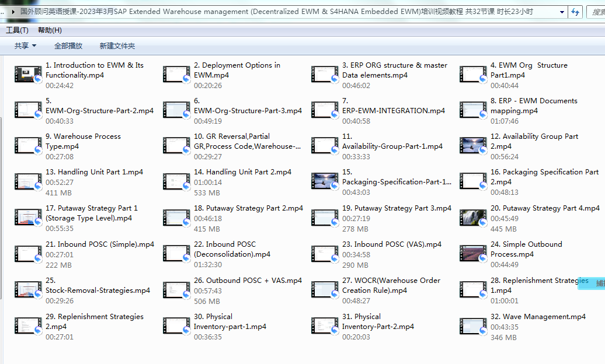
Task: Click icon of 18. Putaway Strategy Part 2.mp4
Action: click(x=176, y=218)
